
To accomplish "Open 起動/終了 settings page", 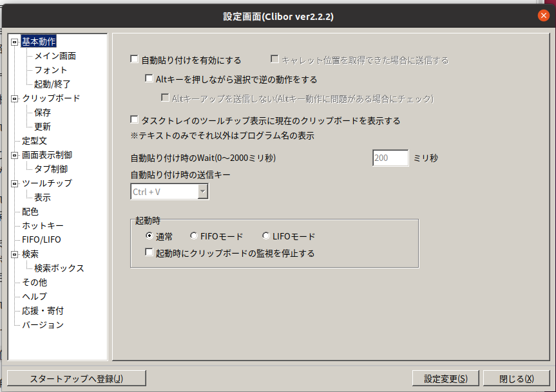I will pos(52,84).
